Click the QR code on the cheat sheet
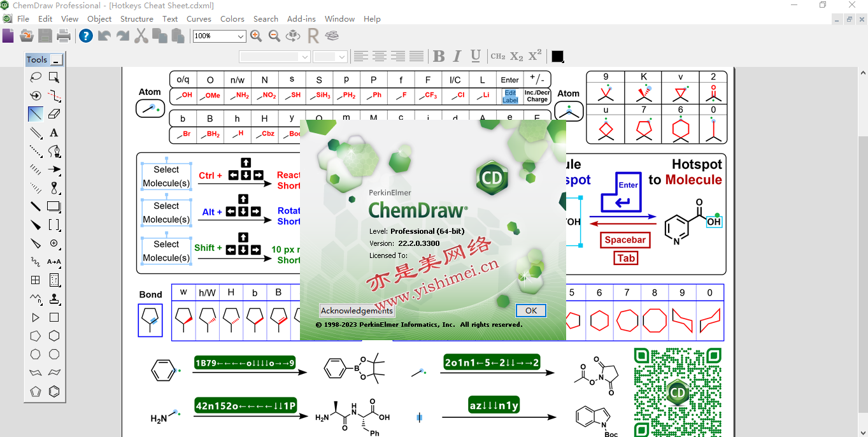 (678, 392)
